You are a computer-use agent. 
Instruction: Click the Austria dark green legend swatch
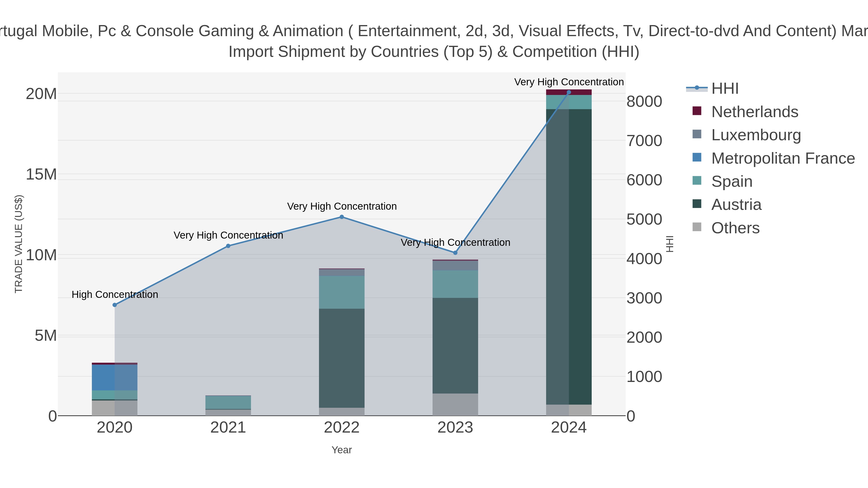(697, 204)
